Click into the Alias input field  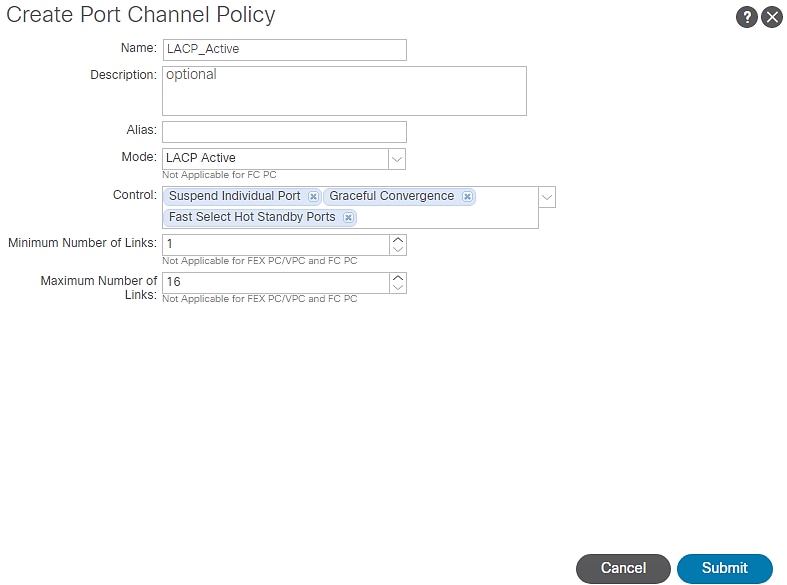[284, 132]
